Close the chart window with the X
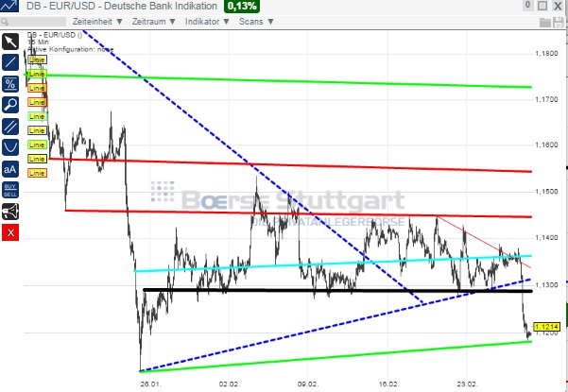Image resolution: width=568 pixels, height=392 pixels. coord(558,6)
